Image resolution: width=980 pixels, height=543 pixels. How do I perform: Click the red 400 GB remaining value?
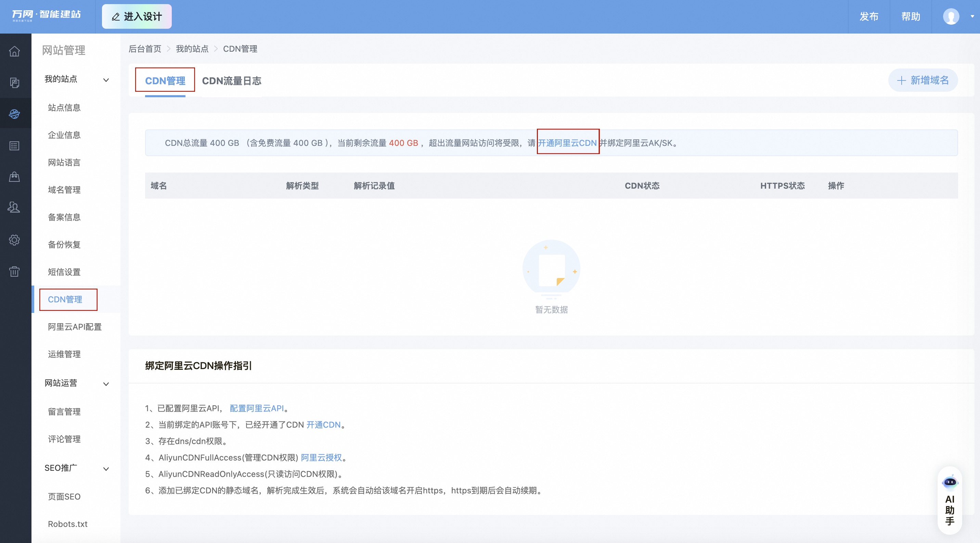click(403, 143)
